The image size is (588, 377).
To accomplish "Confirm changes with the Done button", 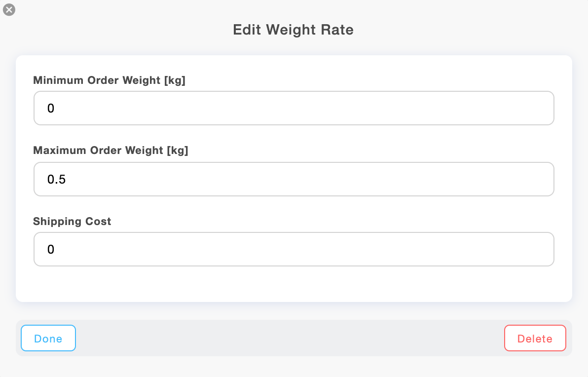I will click(x=48, y=338).
